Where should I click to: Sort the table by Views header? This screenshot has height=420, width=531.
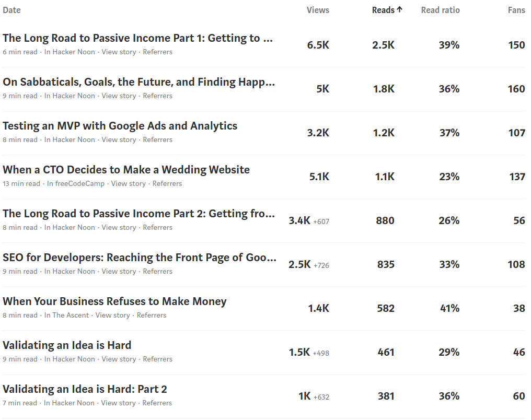tap(318, 10)
